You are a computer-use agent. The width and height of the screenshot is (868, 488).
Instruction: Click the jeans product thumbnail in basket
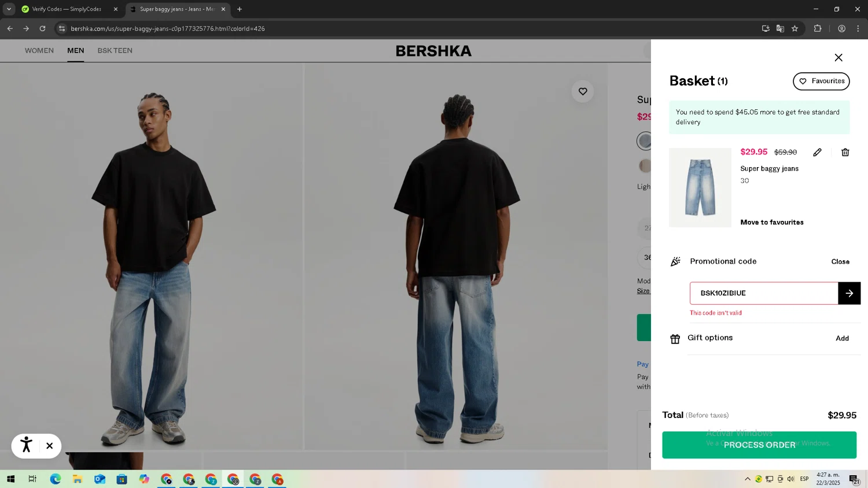coord(700,187)
